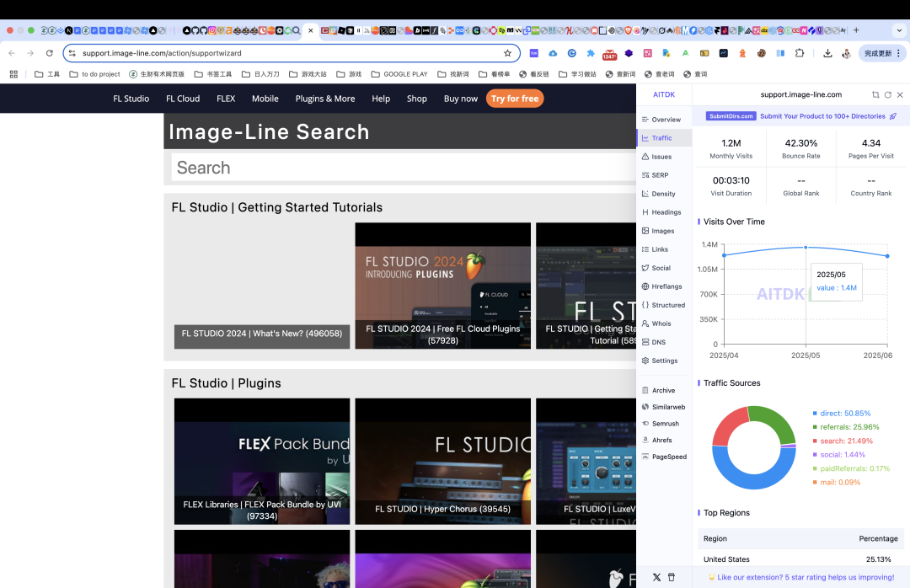The width and height of the screenshot is (910, 588).
Task: Open the Chrome three-dot menu
Action: (x=898, y=53)
